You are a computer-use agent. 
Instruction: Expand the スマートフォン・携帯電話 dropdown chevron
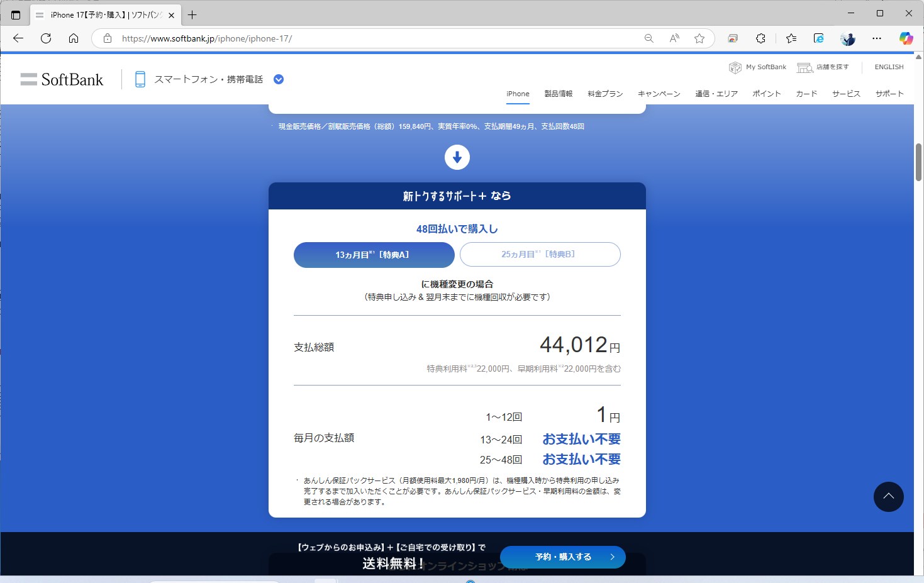[278, 79]
